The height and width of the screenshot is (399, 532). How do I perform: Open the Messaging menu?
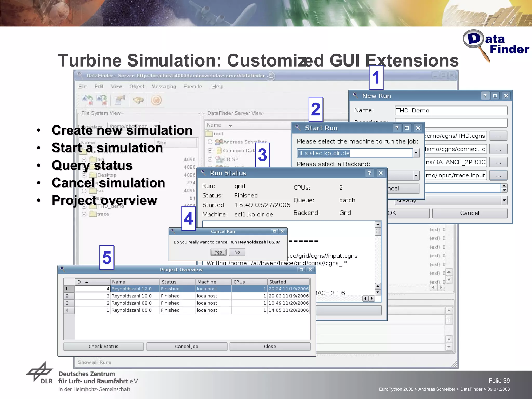[x=164, y=87]
